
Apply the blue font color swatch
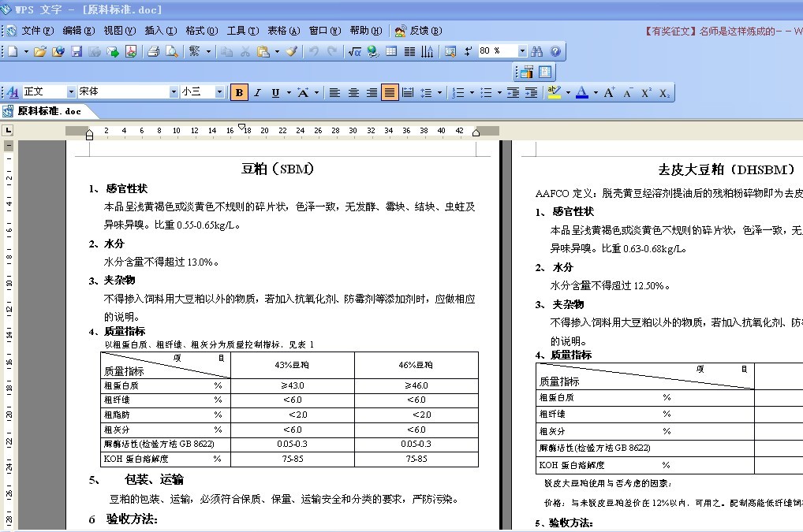581,92
